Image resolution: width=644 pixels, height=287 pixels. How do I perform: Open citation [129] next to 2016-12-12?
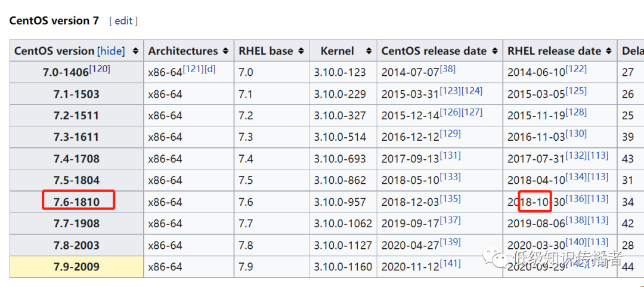(x=450, y=134)
